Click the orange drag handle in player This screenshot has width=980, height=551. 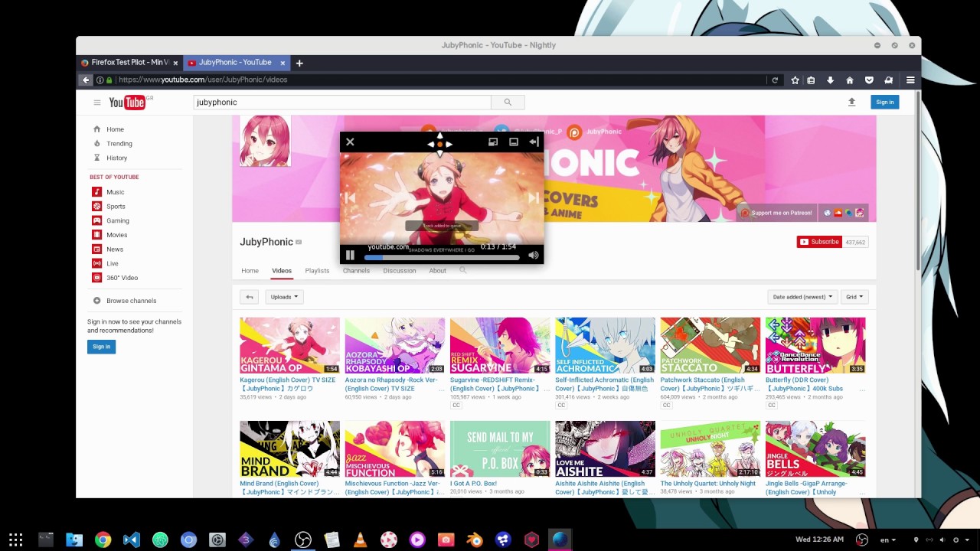[439, 144]
